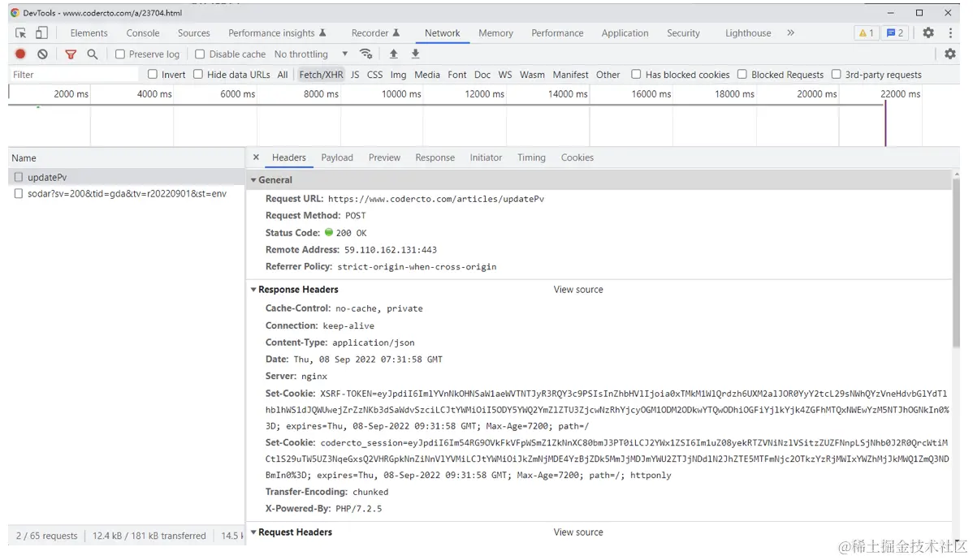Open the Recorder tab
The width and height of the screenshot is (973, 560).
pos(375,32)
